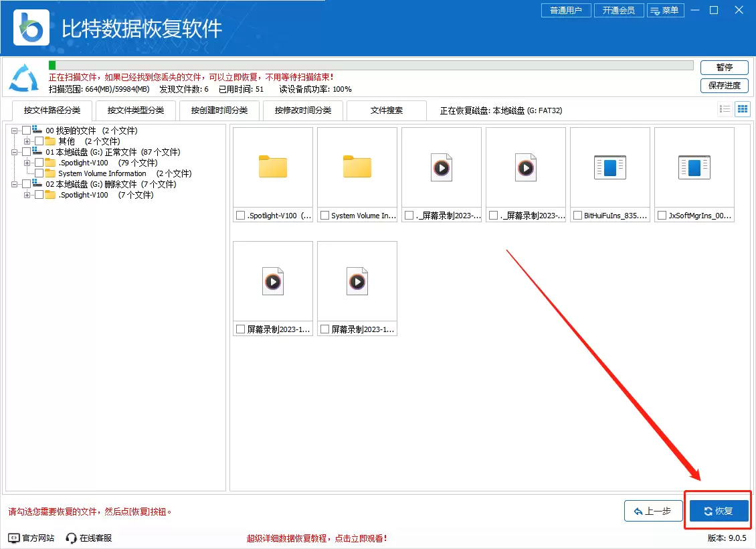
Task: Click the JxSoftMgrIns_00 file icon
Action: [x=694, y=165]
